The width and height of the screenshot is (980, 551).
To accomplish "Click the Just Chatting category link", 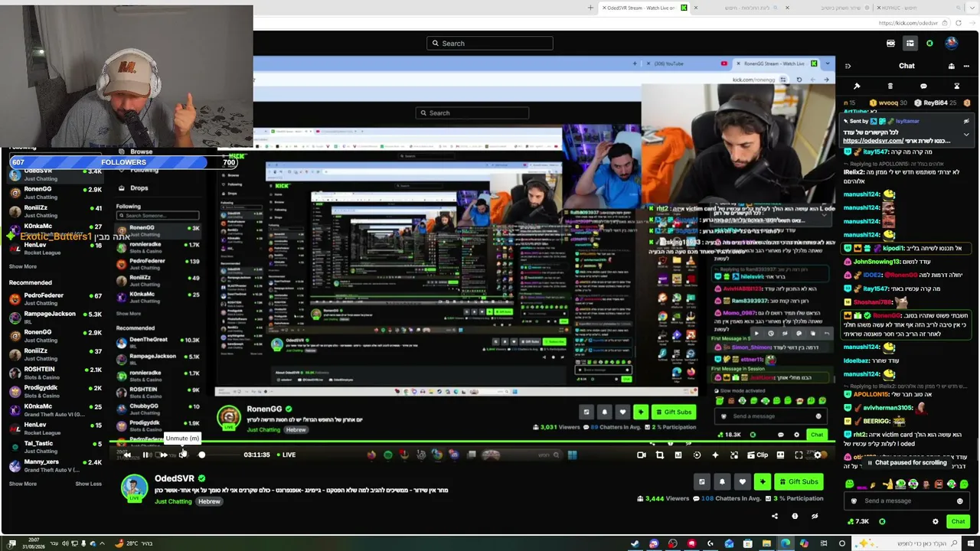I will [173, 501].
